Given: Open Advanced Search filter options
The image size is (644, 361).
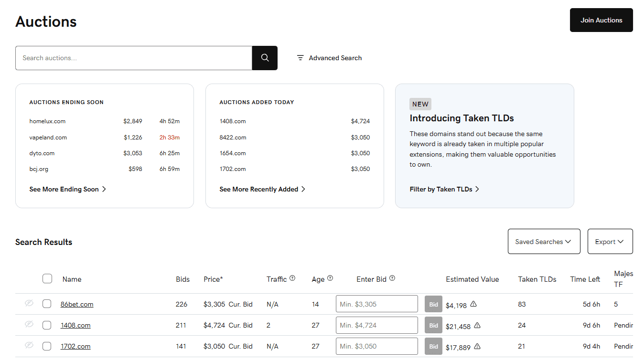Looking at the screenshot, I should coord(329,58).
